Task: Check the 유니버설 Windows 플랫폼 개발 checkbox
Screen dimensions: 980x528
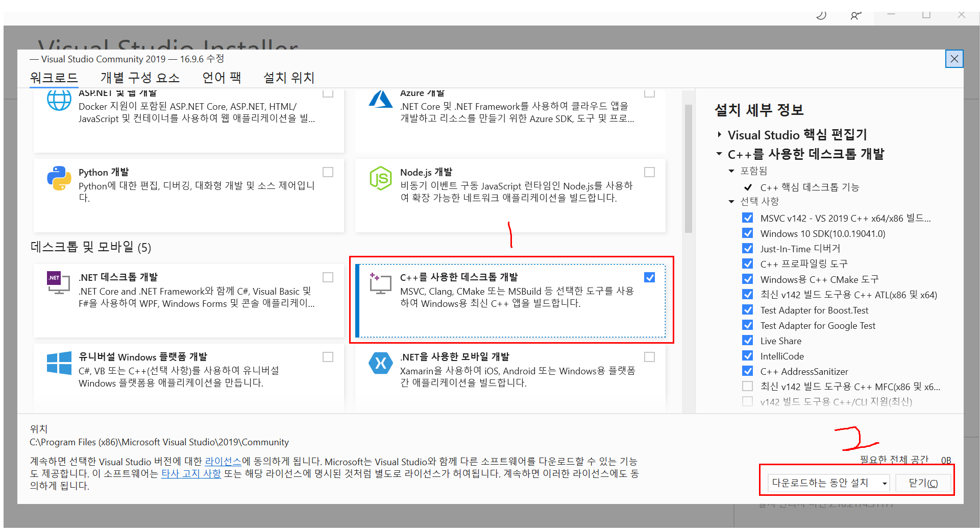Action: [328, 357]
